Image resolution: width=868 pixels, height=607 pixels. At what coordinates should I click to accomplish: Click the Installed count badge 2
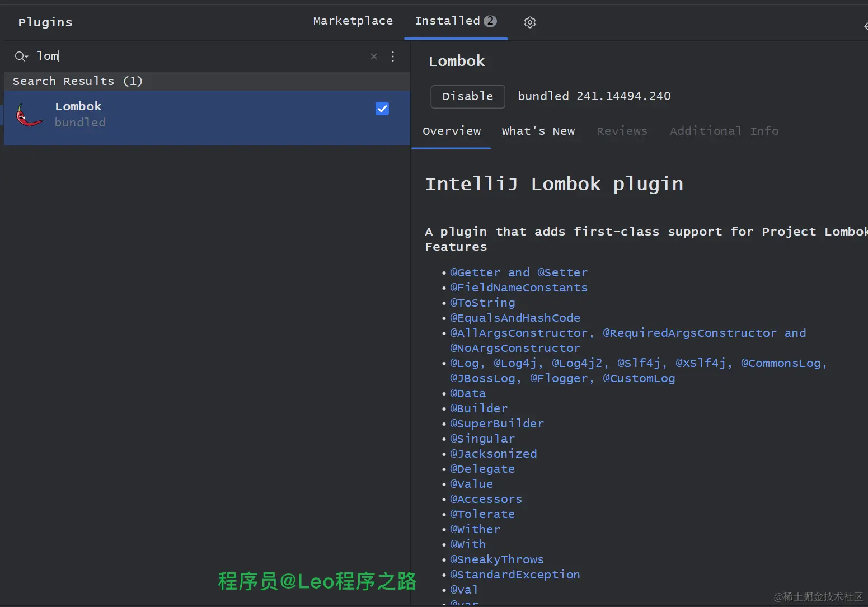pos(490,21)
